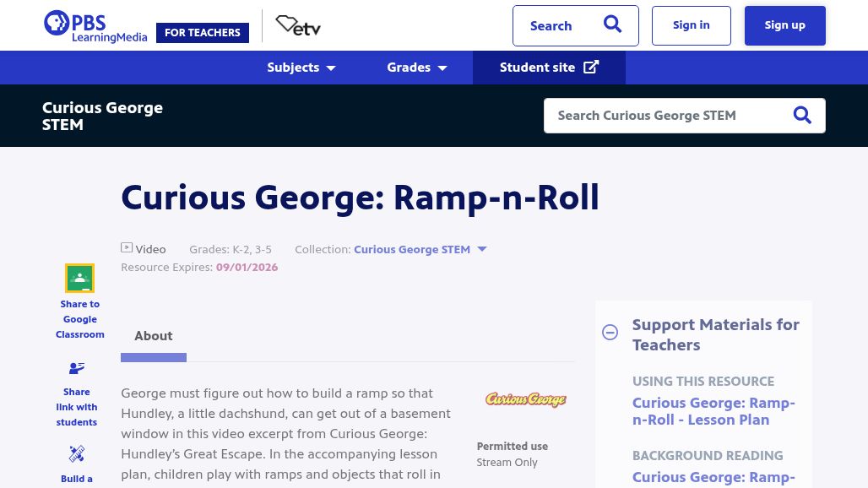Screen dimensions: 868x488
Task: Open the Background Reading Ramp link
Action: (713, 477)
